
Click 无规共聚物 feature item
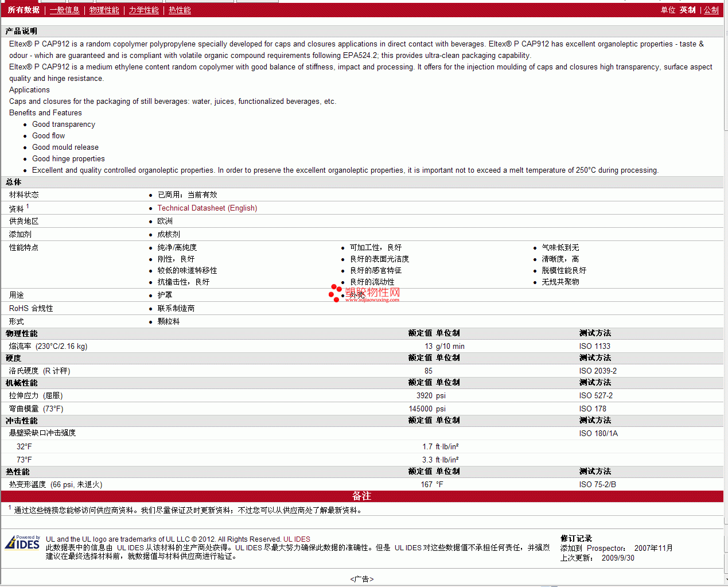(560, 282)
